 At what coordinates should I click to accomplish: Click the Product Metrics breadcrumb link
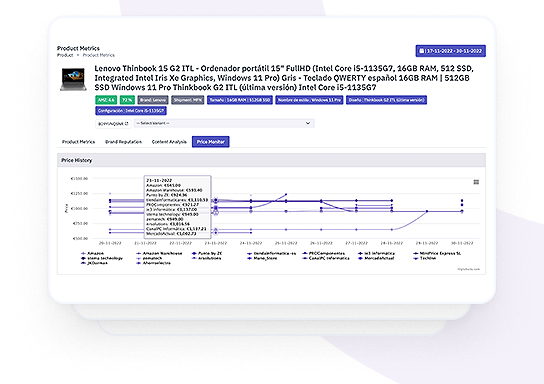(x=99, y=55)
